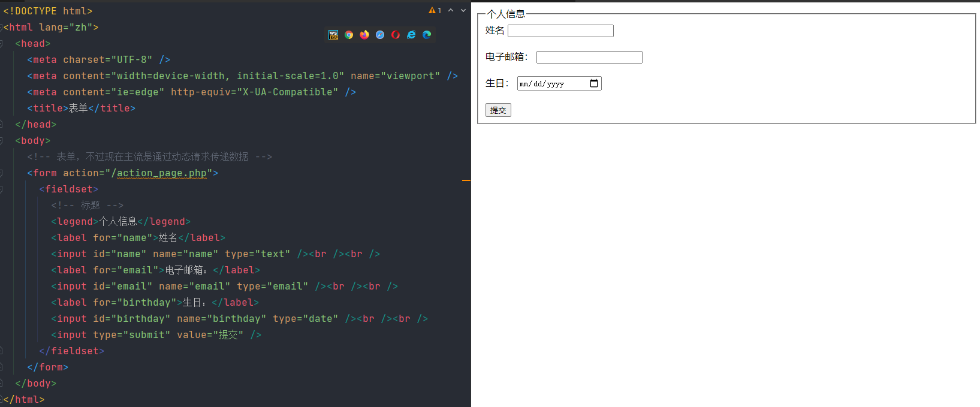Open the page in Safari
This screenshot has height=407, width=980.
point(380,35)
